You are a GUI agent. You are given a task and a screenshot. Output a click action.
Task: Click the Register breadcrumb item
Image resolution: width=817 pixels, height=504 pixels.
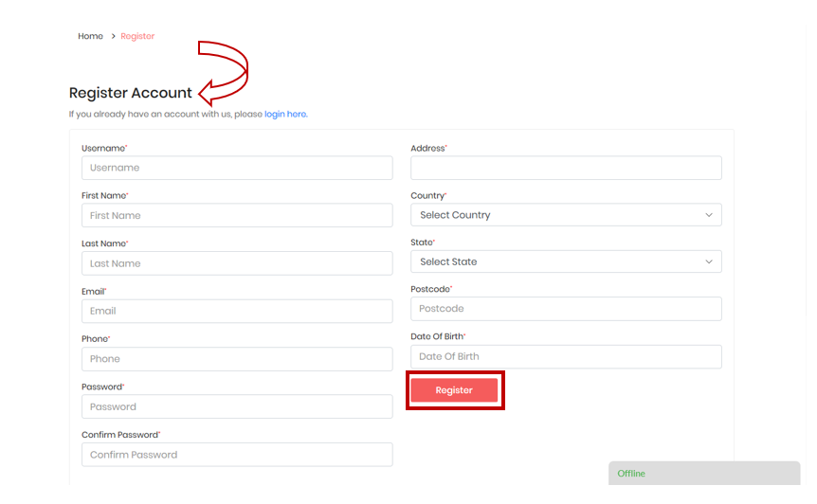click(x=137, y=36)
